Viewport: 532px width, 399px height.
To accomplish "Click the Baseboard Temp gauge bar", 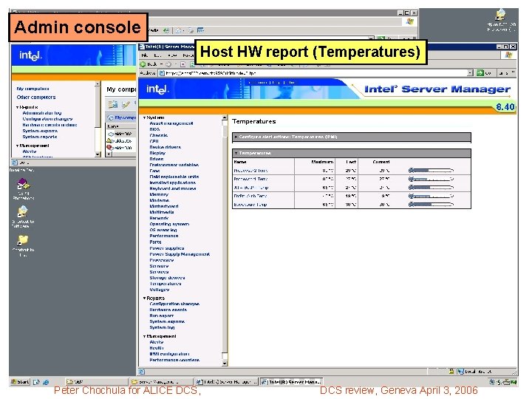I will pos(431,204).
